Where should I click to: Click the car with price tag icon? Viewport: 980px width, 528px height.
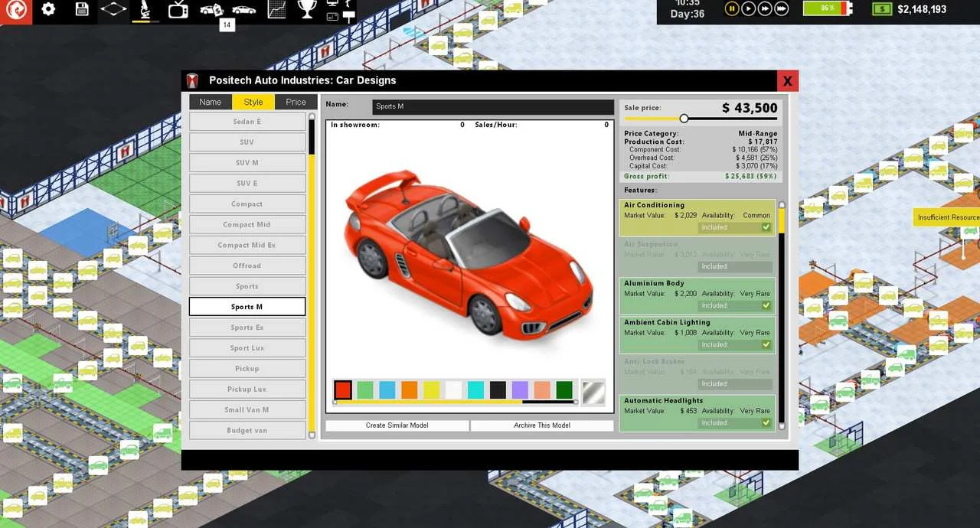pyautogui.click(x=211, y=10)
